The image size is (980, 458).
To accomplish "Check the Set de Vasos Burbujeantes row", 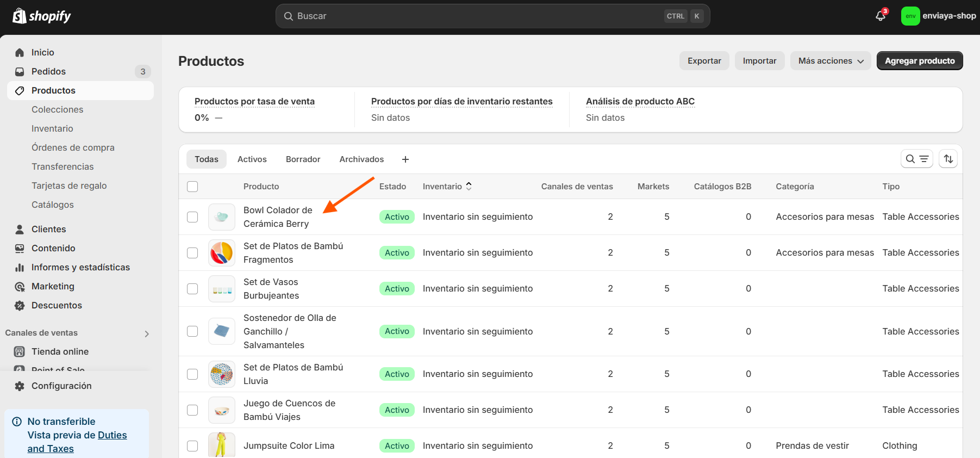I will pyautogui.click(x=192, y=289).
